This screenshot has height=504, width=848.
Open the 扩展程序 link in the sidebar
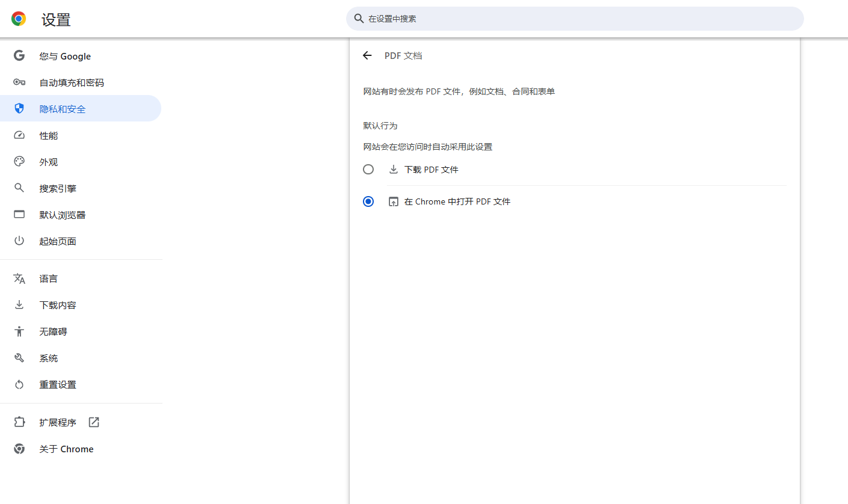click(x=81, y=422)
